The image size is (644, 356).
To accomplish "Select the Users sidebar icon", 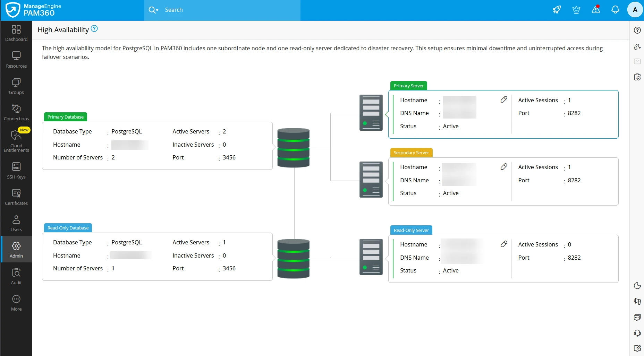I will (x=16, y=219).
